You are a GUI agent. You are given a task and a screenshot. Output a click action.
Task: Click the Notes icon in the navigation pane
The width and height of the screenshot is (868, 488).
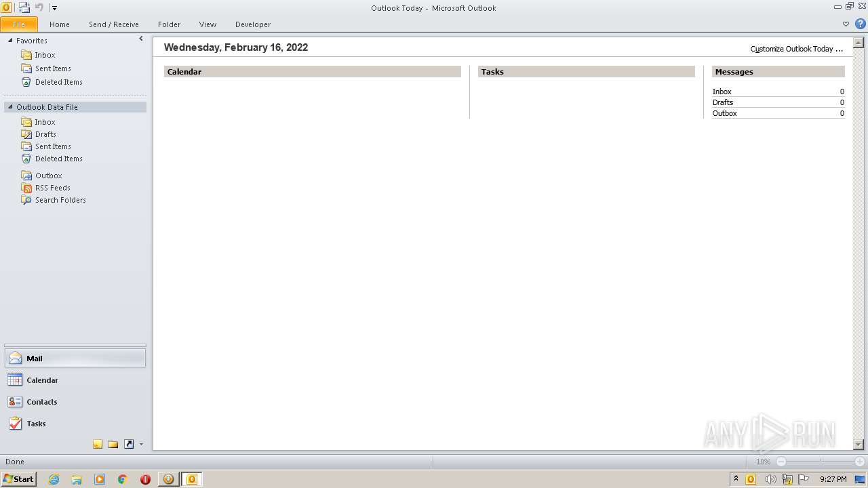click(98, 444)
